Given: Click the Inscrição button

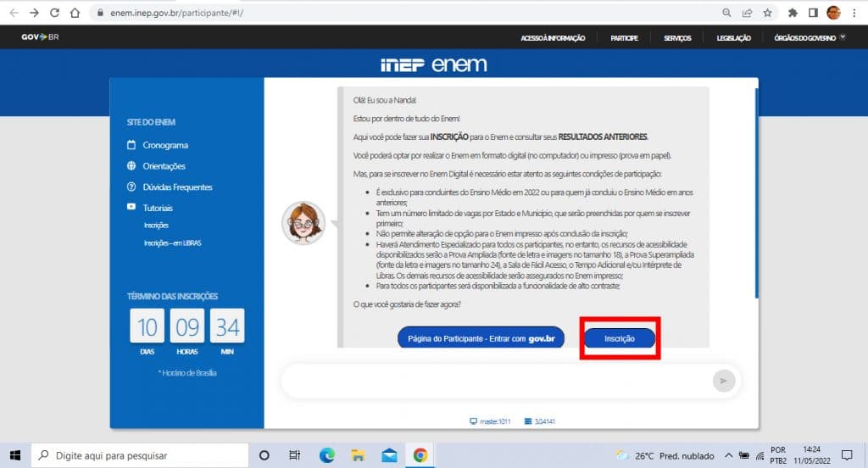Looking at the screenshot, I should (x=620, y=338).
